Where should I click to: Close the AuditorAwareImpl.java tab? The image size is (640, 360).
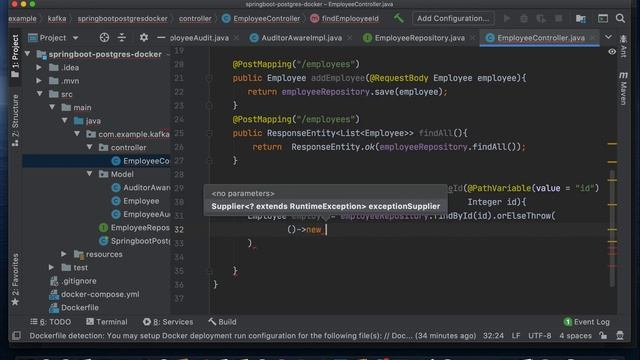point(349,38)
